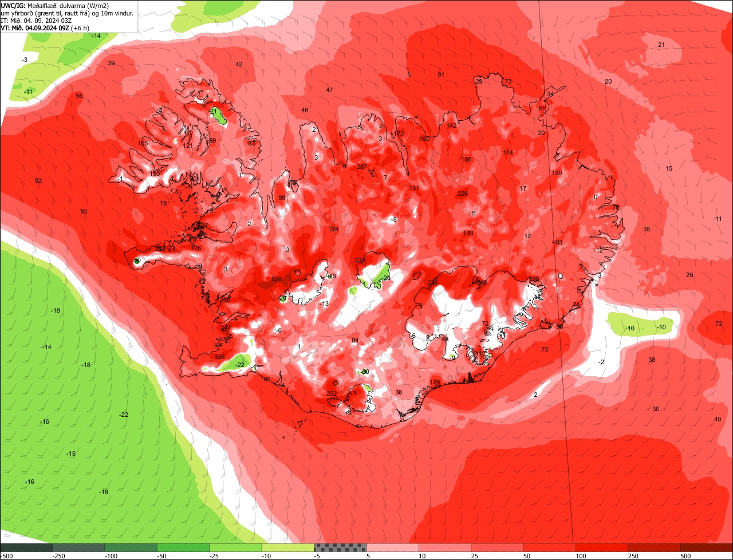733x560 pixels.
Task: Click the 121 value in the Westfjords
Action: [x=188, y=145]
